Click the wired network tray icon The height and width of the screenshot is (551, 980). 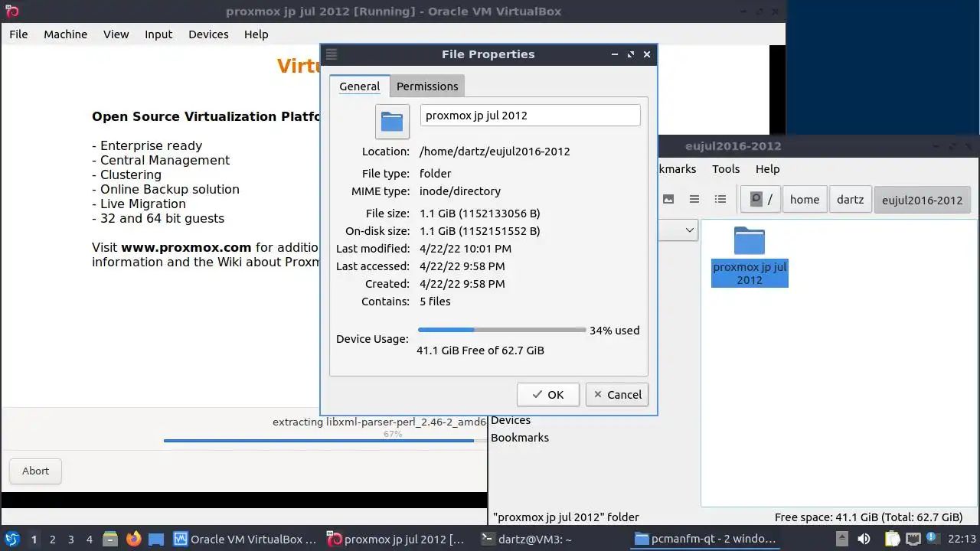tap(913, 539)
